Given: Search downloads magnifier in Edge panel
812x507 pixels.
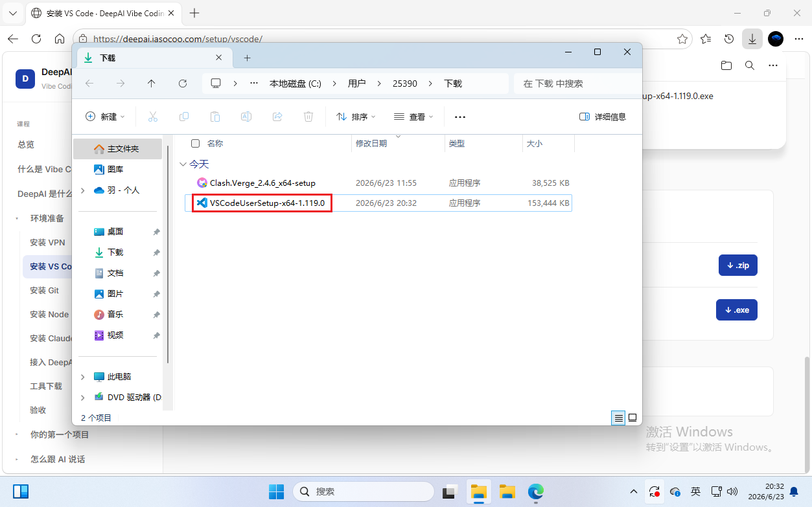Looking at the screenshot, I should tap(750, 65).
